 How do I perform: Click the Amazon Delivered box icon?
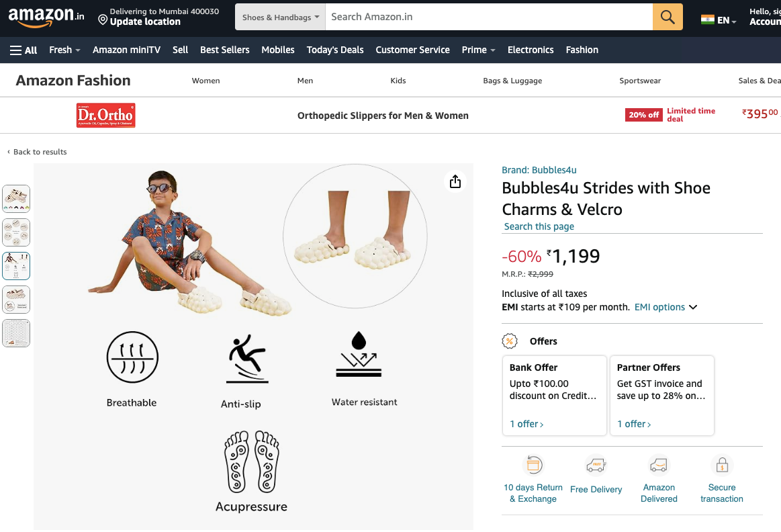click(x=659, y=465)
